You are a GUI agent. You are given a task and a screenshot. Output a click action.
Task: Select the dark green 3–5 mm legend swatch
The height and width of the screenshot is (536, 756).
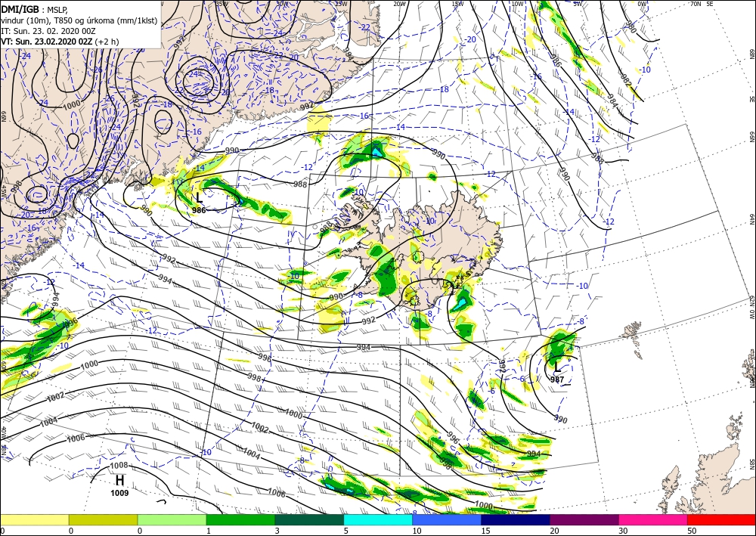click(x=309, y=519)
